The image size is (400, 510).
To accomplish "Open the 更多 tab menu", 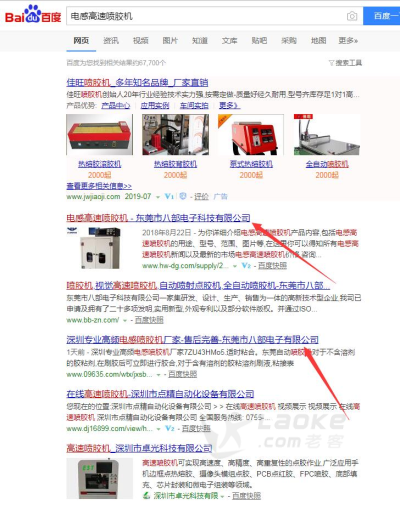I will tap(348, 41).
